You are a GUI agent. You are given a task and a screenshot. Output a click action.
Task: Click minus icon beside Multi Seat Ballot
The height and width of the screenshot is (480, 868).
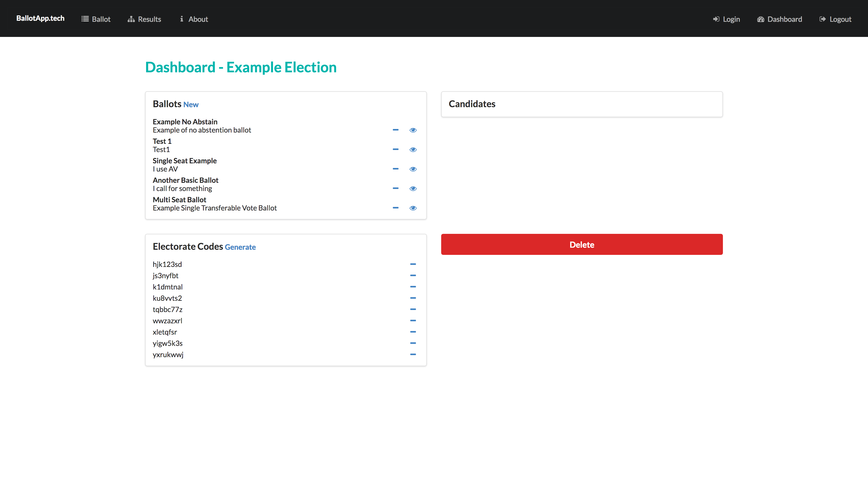click(396, 208)
